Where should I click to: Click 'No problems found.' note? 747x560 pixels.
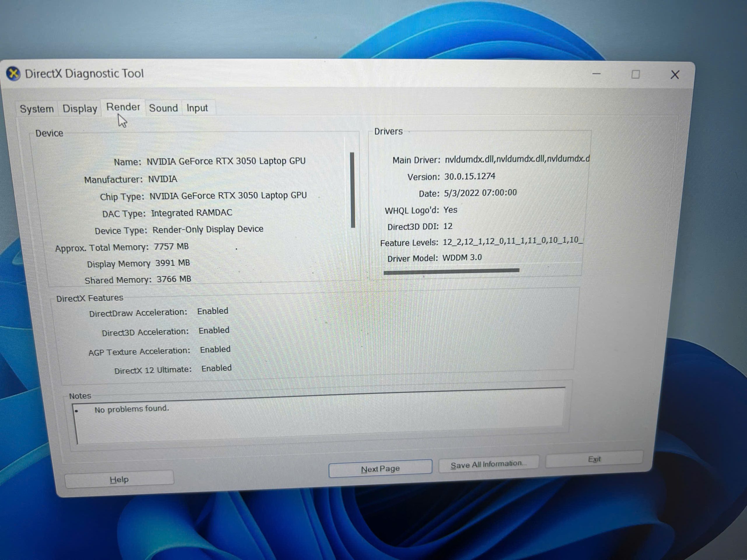click(132, 409)
